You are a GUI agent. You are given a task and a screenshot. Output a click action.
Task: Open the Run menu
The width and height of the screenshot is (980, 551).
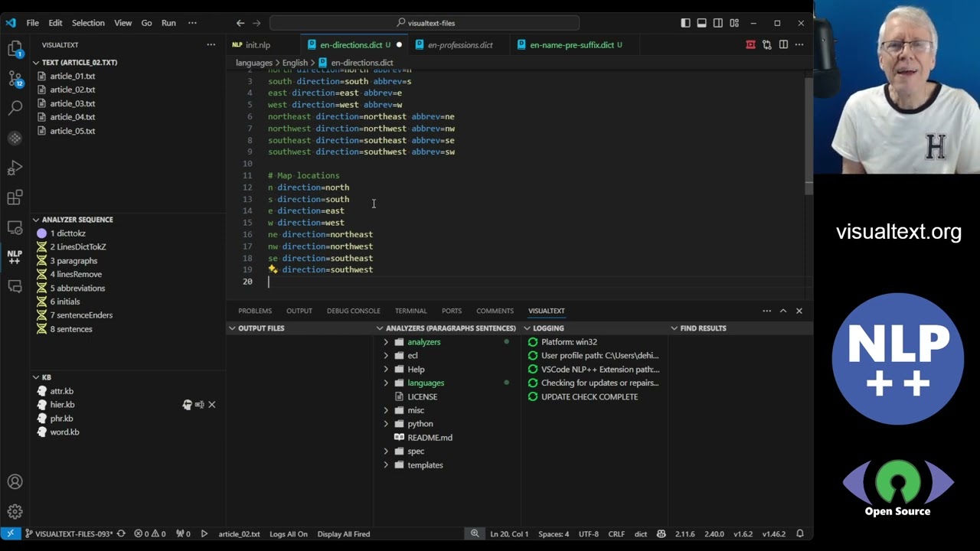[168, 23]
